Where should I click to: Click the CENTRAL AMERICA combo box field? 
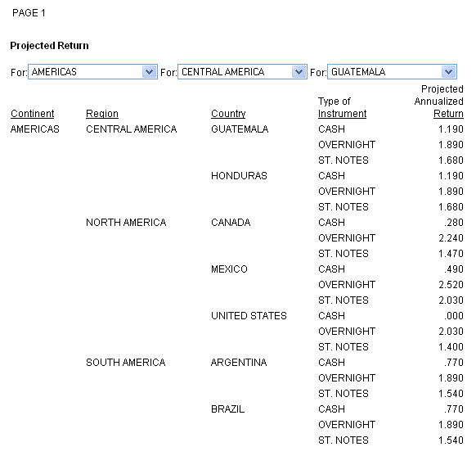(x=242, y=72)
